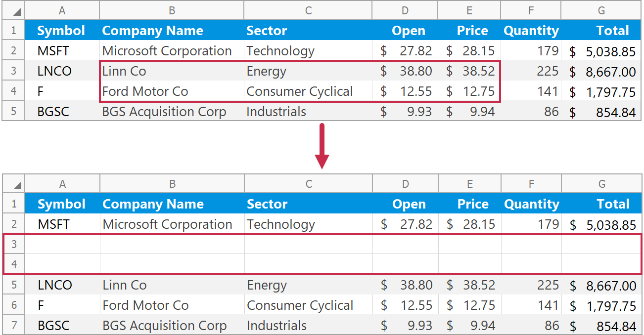Image resolution: width=644 pixels, height=335 pixels.
Task: Select column D header in the upper spreadsheet
Action: [x=405, y=10]
